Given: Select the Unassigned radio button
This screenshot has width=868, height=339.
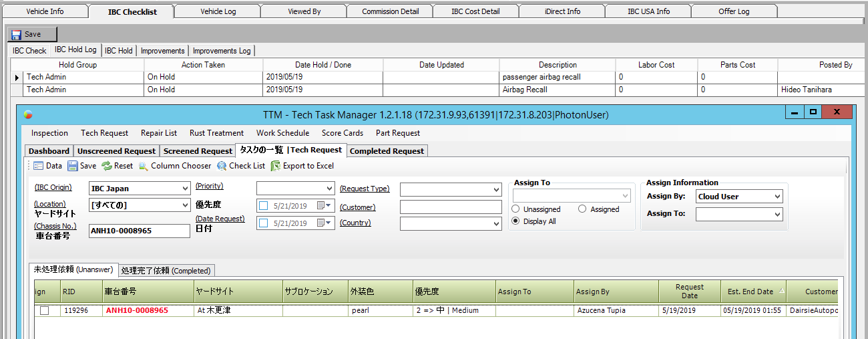Looking at the screenshot, I should (515, 209).
